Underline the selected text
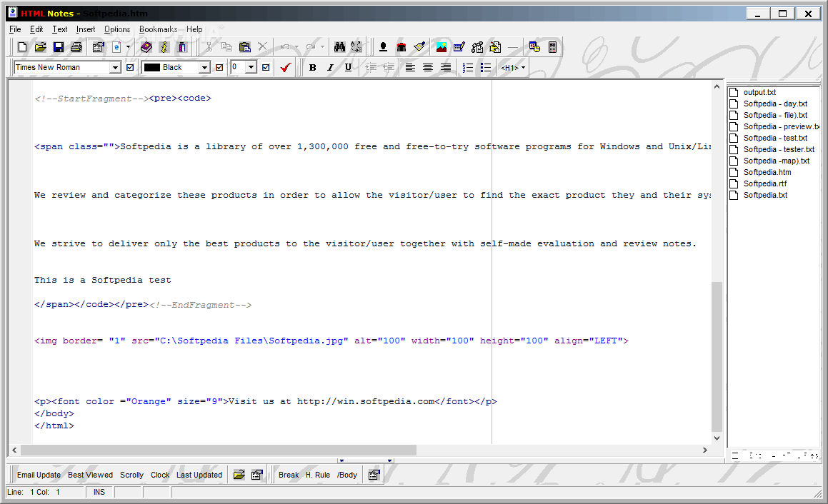The height and width of the screenshot is (504, 828). (348, 68)
